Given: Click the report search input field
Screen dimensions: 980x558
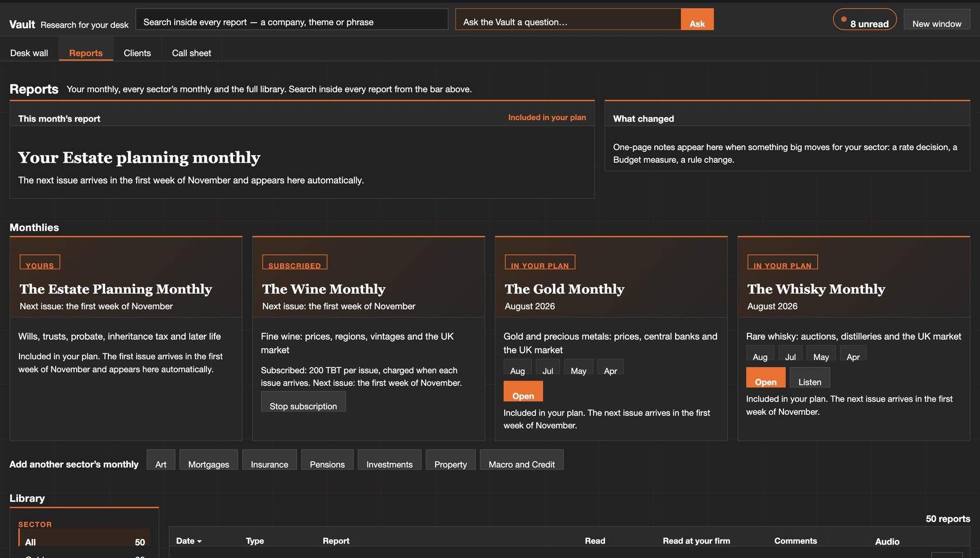Looking at the screenshot, I should coord(292,20).
